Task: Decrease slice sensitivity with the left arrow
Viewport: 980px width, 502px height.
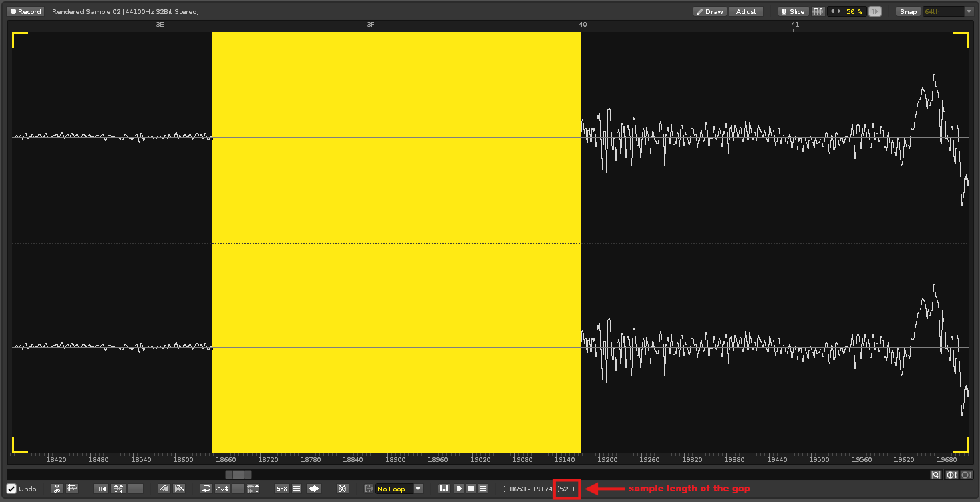Action: (832, 11)
